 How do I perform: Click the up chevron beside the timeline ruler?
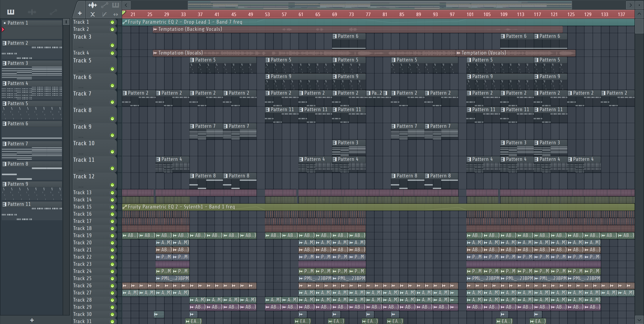point(639,14)
